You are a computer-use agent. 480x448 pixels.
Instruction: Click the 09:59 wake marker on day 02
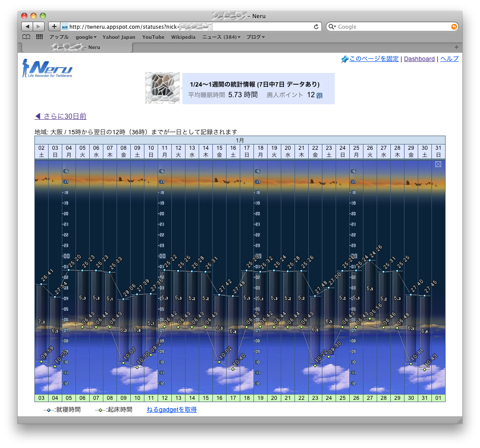tap(42, 362)
